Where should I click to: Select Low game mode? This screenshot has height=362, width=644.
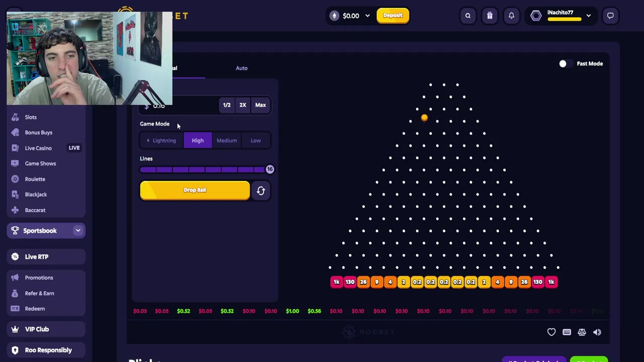[x=256, y=141]
